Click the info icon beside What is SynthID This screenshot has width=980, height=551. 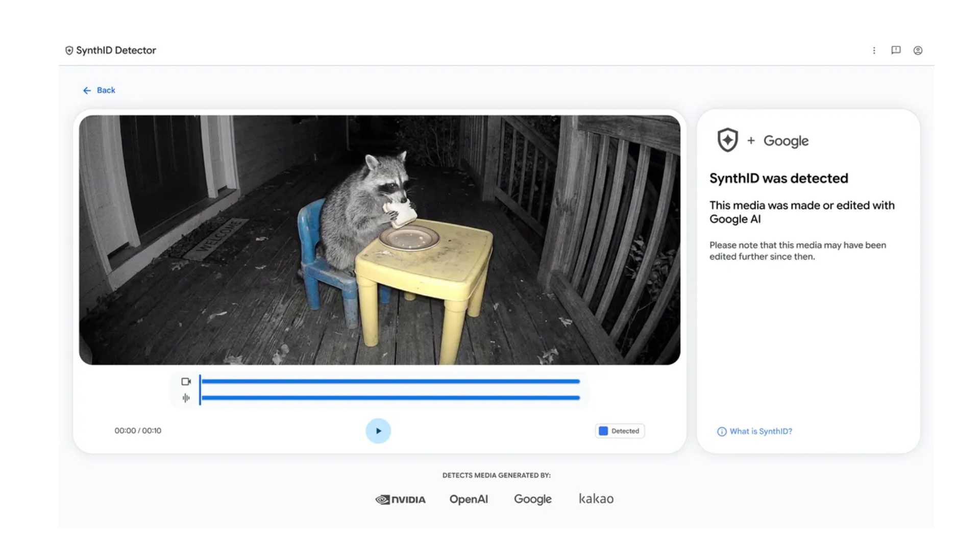[722, 432]
